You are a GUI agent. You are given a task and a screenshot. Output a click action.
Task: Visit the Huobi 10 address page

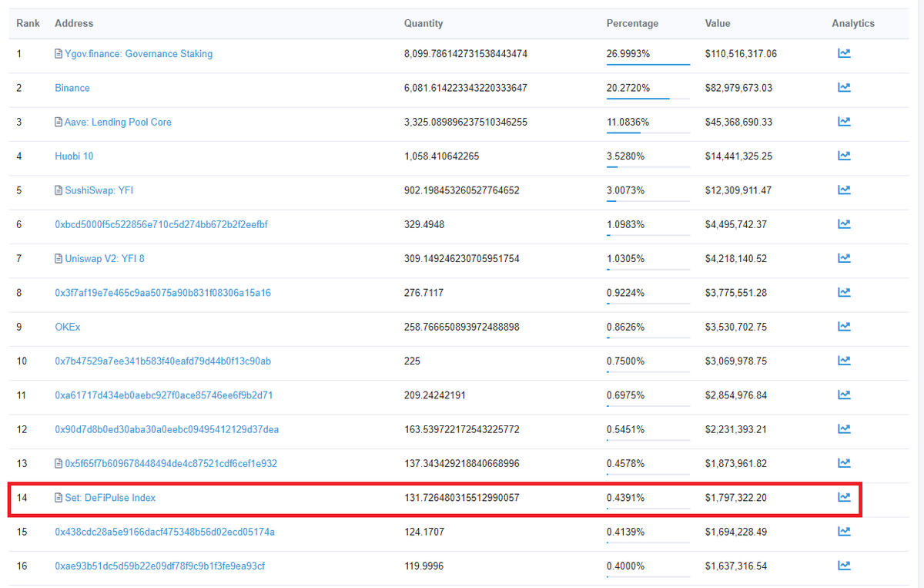[x=74, y=156]
